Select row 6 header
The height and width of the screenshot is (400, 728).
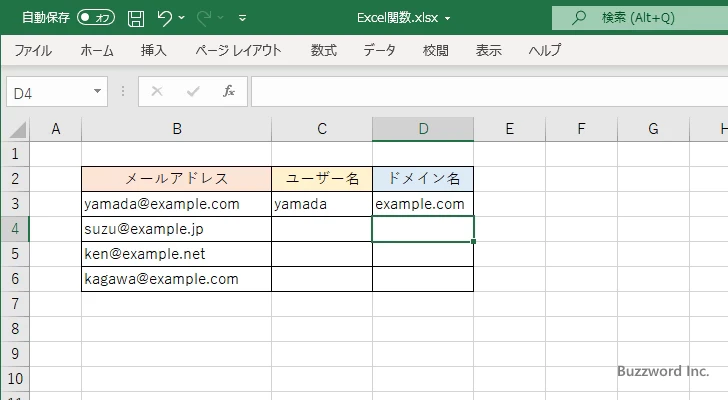[x=15, y=279]
